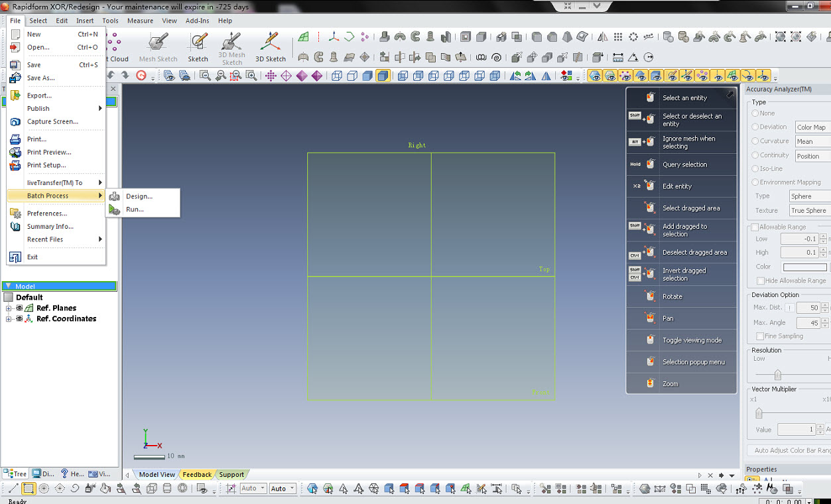
Task: Choose Design... from the Batch Process submenu
Action: pos(143,196)
